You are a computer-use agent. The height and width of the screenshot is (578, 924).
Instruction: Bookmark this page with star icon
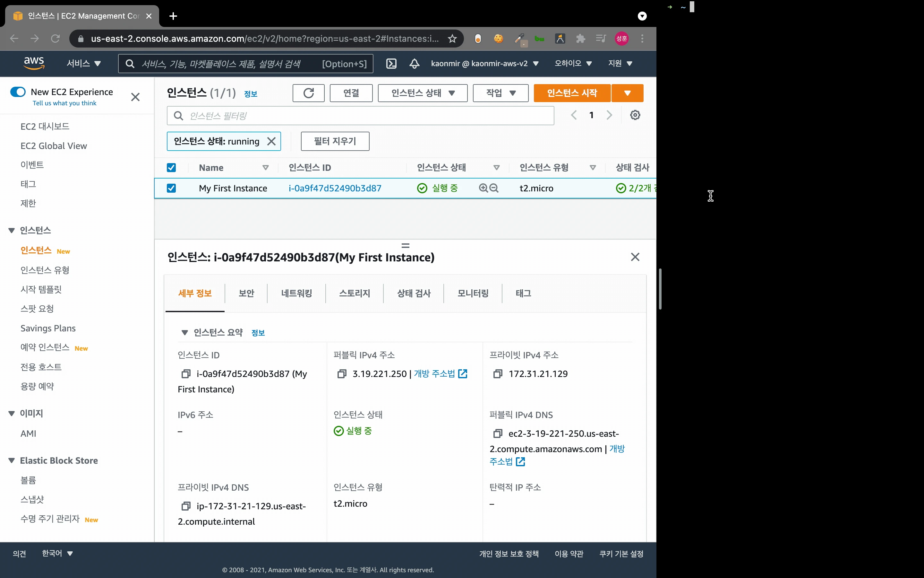pos(452,39)
